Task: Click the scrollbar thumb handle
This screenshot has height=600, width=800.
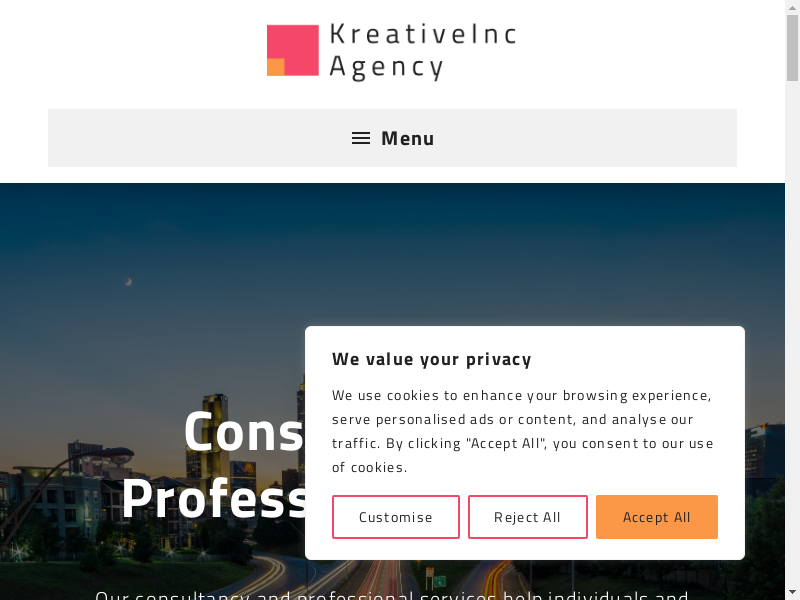Action: pyautogui.click(x=792, y=48)
